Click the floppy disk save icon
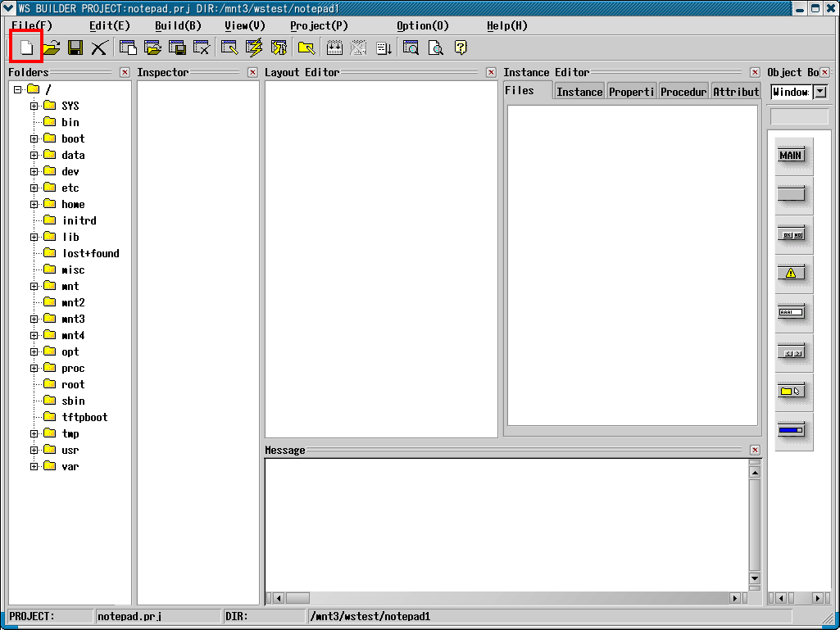The width and height of the screenshot is (840, 630). (75, 48)
